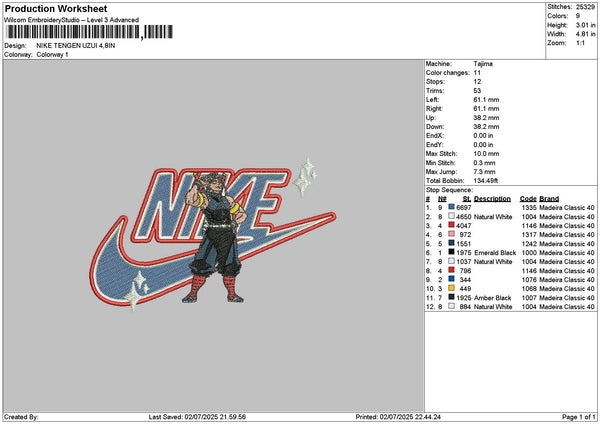Choose the pink swatch for 972
The width and height of the screenshot is (600, 424).
click(452, 234)
